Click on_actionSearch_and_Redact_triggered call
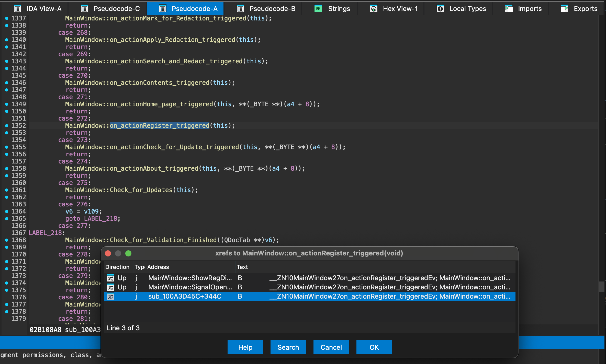This screenshot has height=364, width=606. 176,61
